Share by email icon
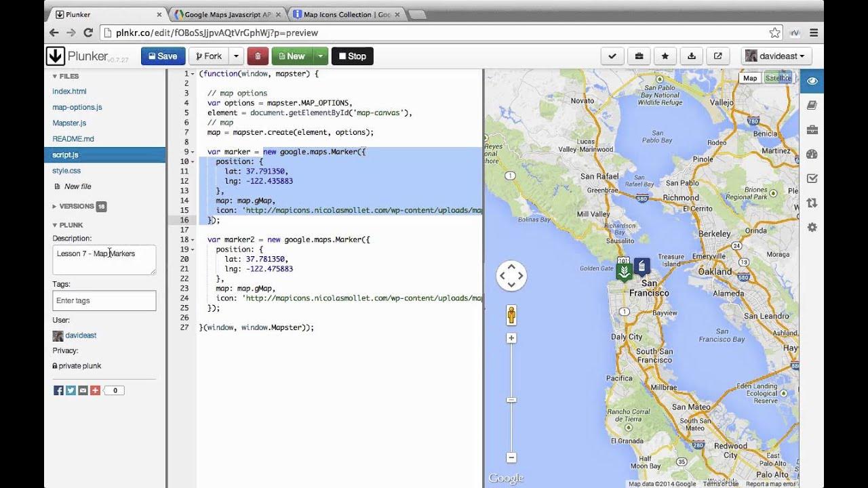 tap(83, 390)
